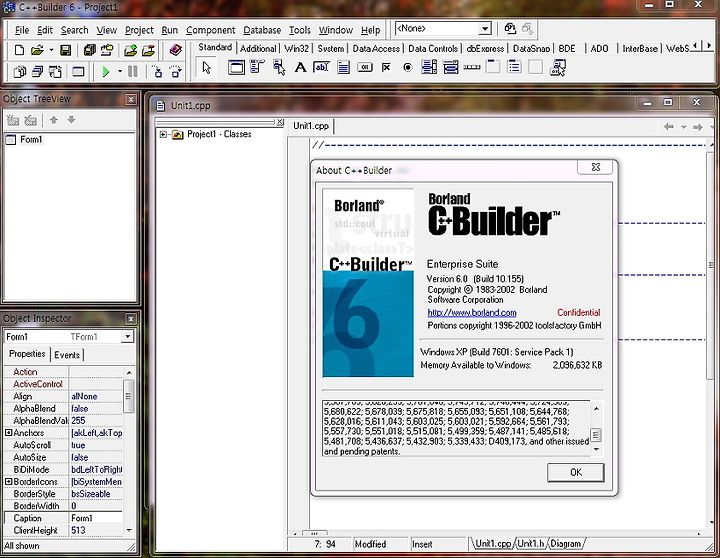This screenshot has height=558, width=720.
Task: Switch to the Diagram editor tab
Action: click(x=566, y=544)
